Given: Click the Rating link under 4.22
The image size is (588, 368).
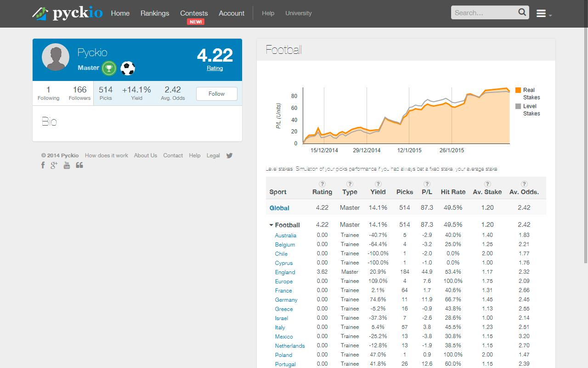Looking at the screenshot, I should click(215, 68).
